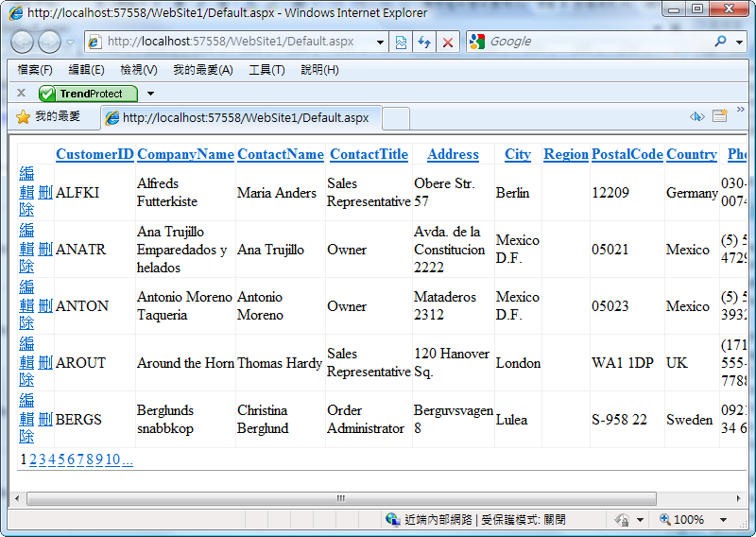Go to page 10 of the grid
756x537 pixels.
point(112,459)
